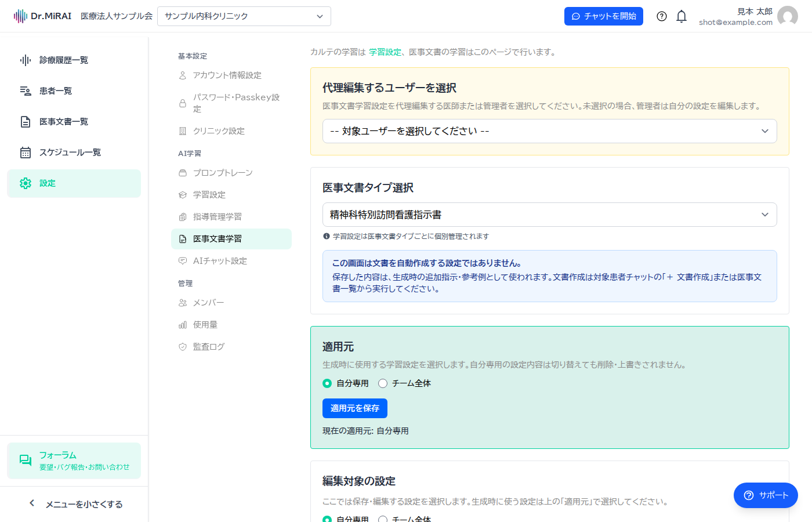This screenshot has width=812, height=522.
Task: Click メニューを小さくする button
Action: click(x=74, y=504)
